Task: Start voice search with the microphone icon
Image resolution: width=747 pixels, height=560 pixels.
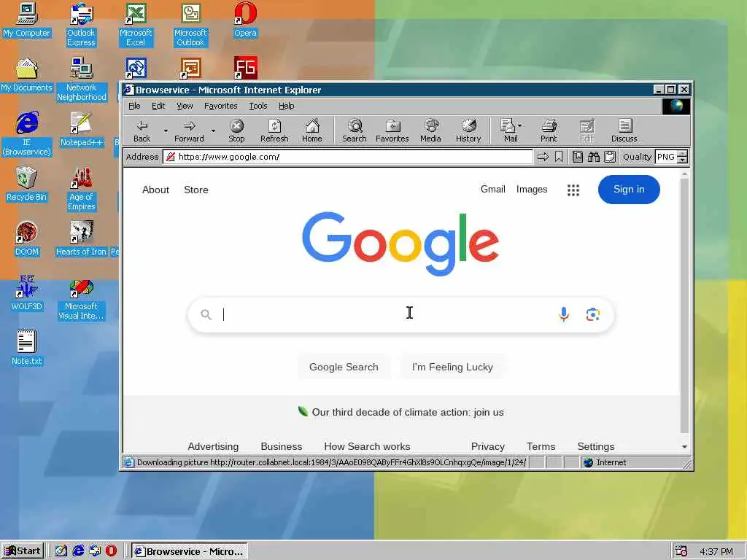Action: click(564, 314)
